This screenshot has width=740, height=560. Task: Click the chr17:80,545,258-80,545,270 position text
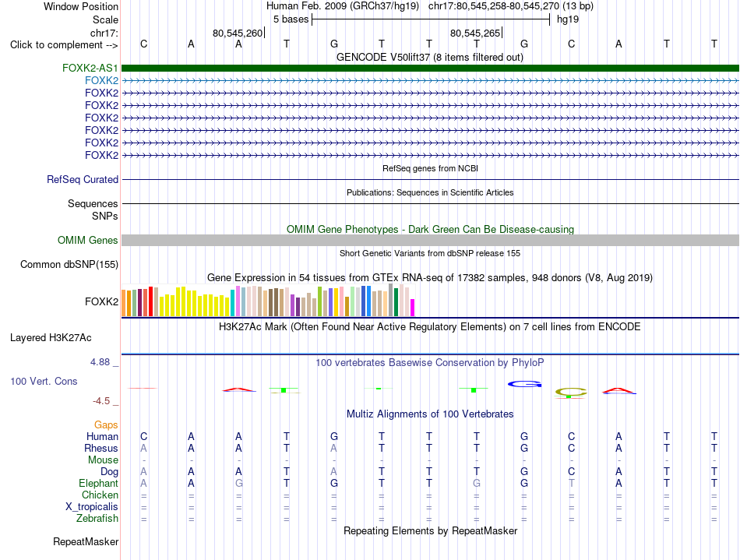[x=494, y=6]
